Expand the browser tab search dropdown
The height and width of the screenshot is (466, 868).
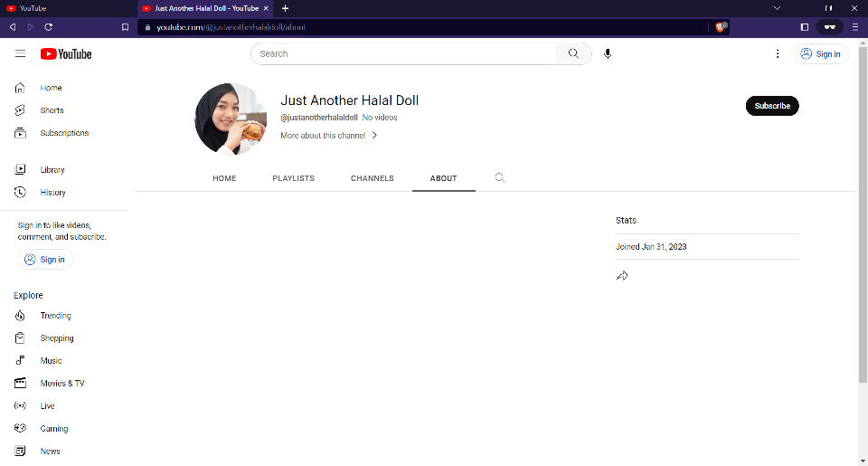tap(778, 8)
